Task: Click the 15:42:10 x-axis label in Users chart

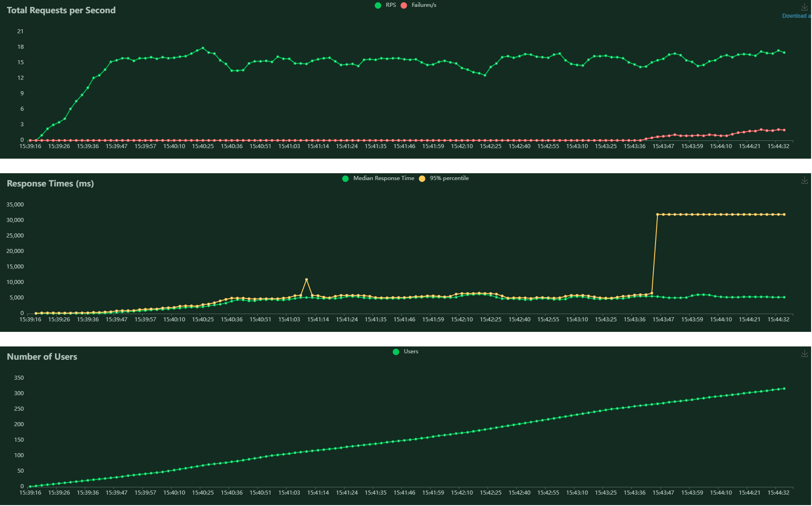Action: click(x=462, y=493)
